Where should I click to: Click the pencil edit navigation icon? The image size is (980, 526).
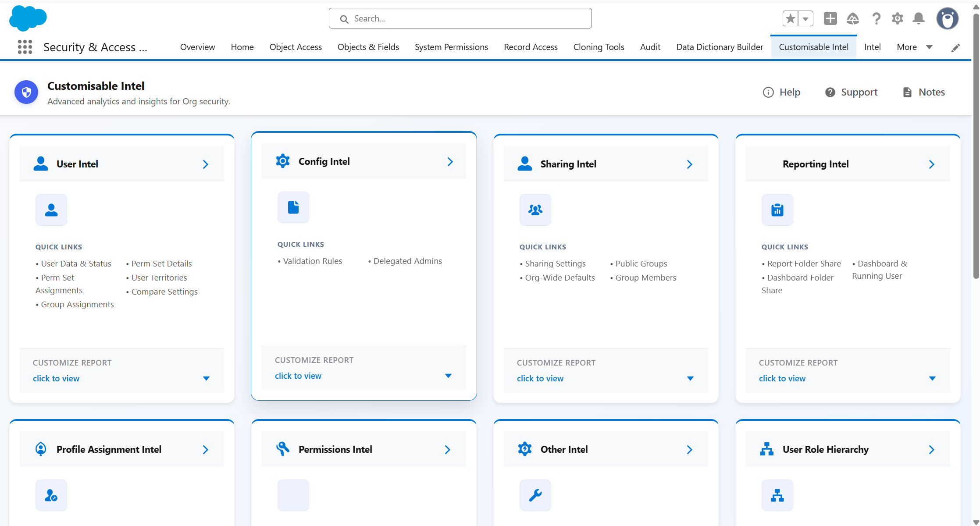[x=955, y=48]
